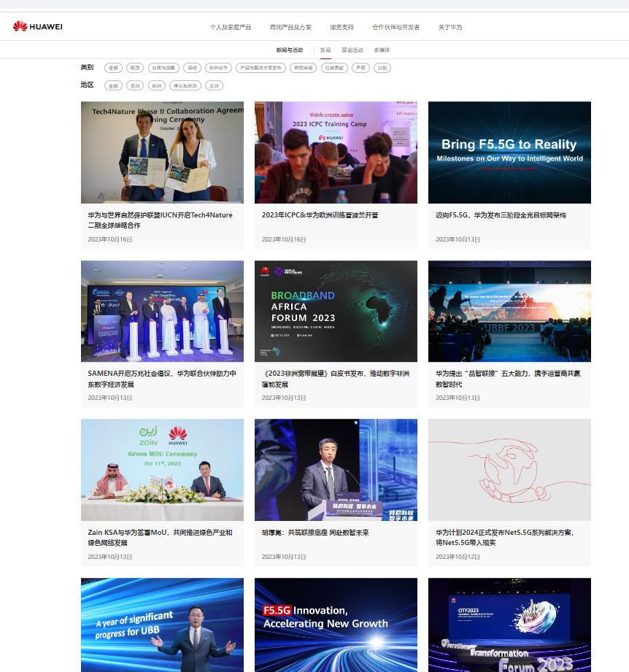Open UBBF 2023 auditorium thumbnail

(509, 311)
